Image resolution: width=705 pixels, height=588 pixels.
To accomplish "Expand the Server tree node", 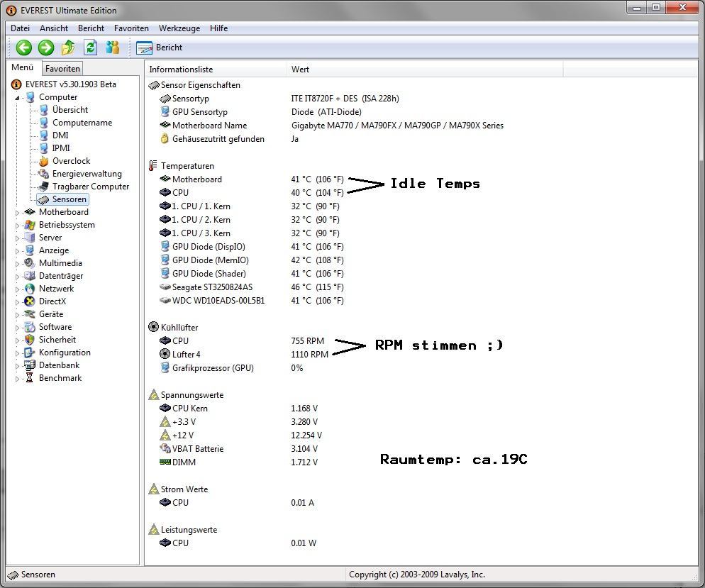I will click(x=17, y=238).
